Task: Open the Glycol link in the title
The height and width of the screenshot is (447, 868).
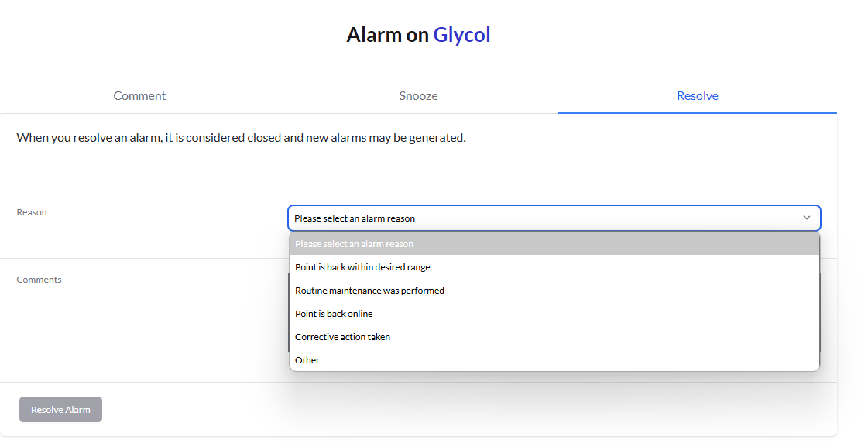Action: (x=461, y=35)
